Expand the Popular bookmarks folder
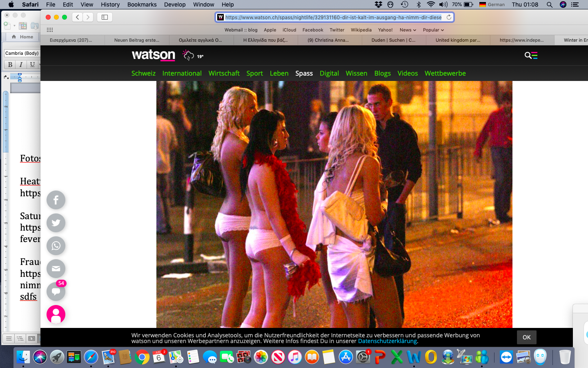588x368 pixels. [x=433, y=30]
